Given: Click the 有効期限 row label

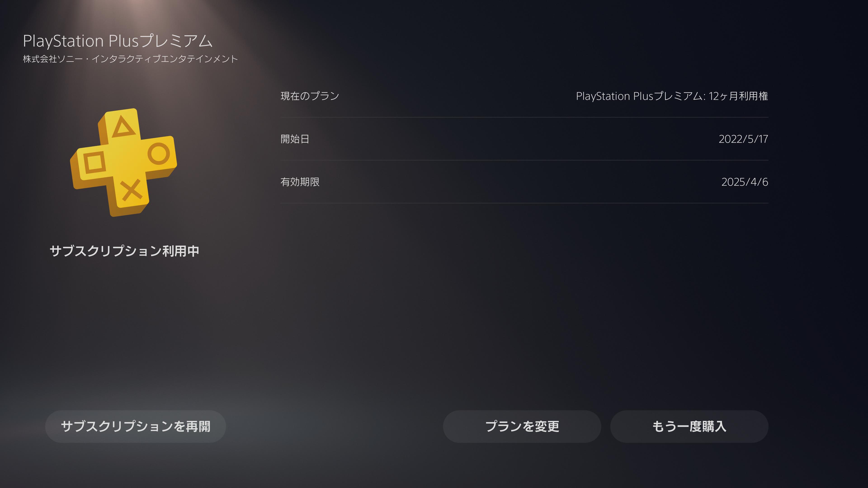Looking at the screenshot, I should point(300,182).
